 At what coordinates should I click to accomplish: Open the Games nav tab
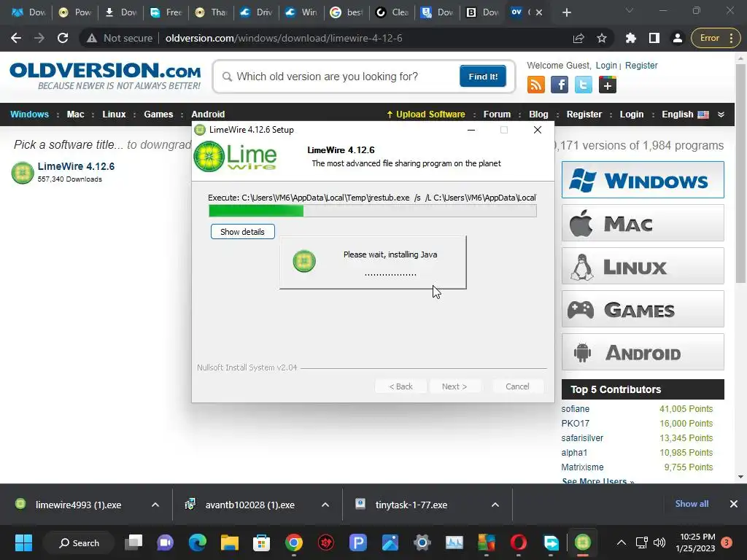point(158,114)
